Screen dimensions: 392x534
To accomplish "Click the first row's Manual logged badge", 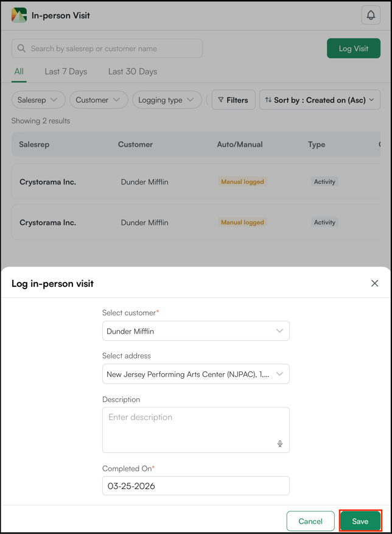I will coord(242,181).
